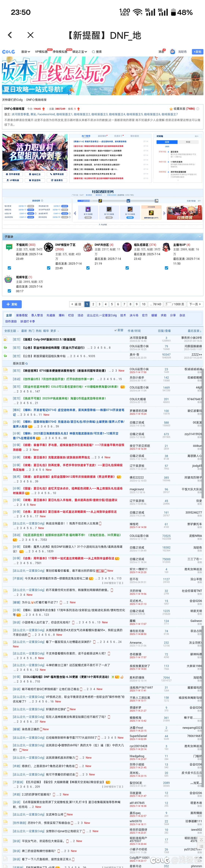205x868 pixels.
Task: Open the VP模拟器 nav item
Action: tap(41, 52)
